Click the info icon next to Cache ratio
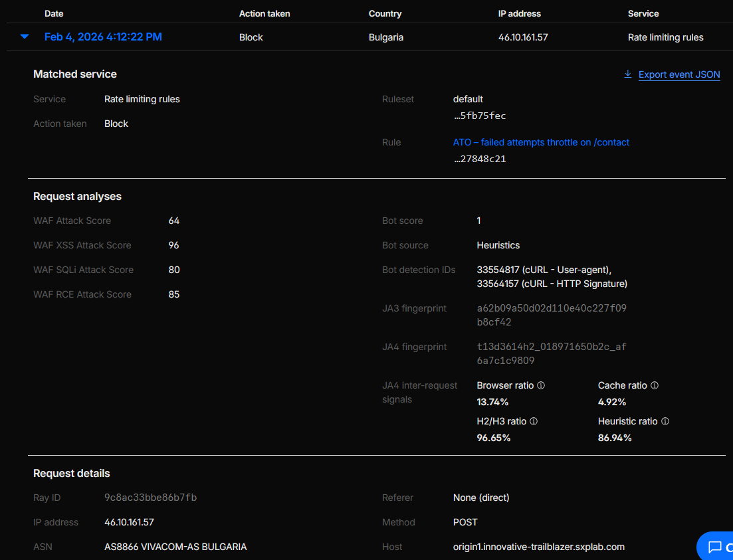The width and height of the screenshot is (733, 560). coord(655,385)
